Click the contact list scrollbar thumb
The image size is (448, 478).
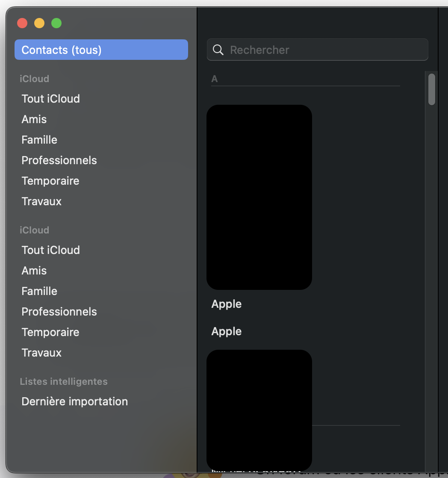(432, 89)
